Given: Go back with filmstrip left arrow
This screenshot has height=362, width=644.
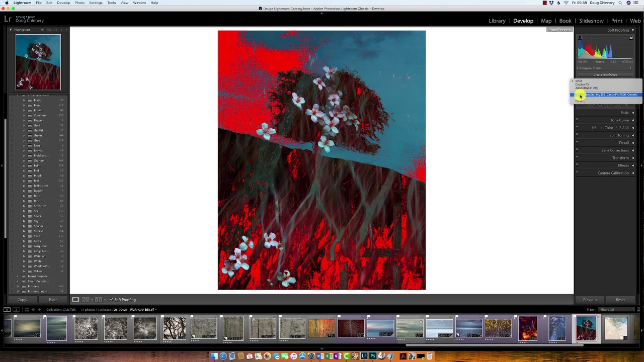Looking at the screenshot, I should click(x=34, y=310).
